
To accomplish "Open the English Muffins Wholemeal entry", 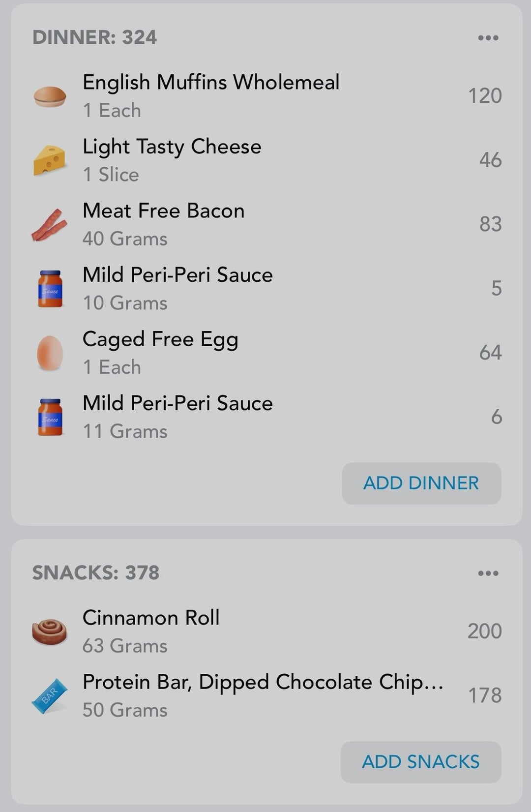I will click(267, 96).
